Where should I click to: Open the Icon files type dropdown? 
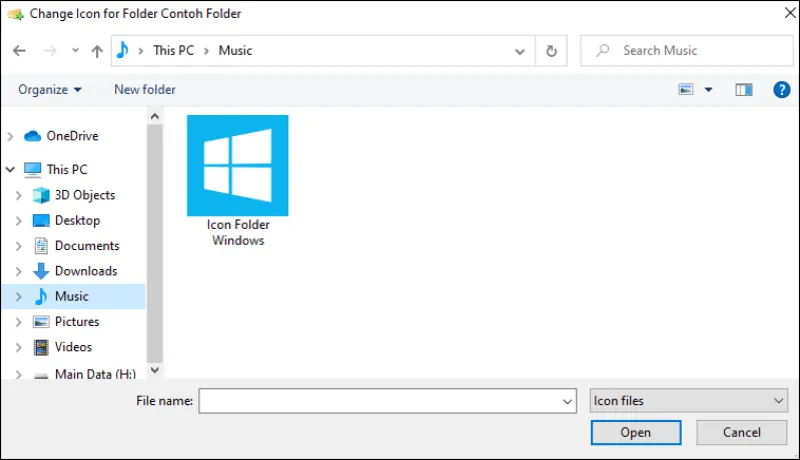[689, 401]
